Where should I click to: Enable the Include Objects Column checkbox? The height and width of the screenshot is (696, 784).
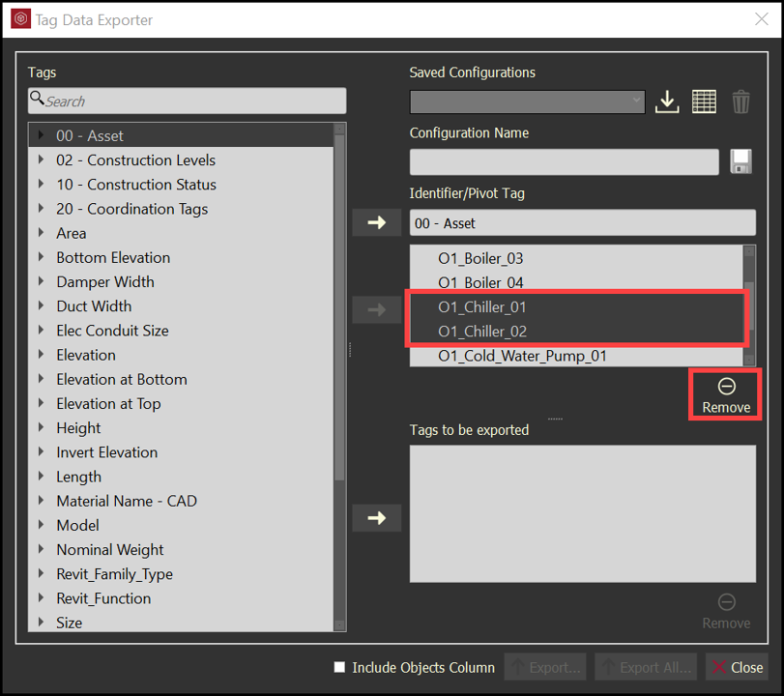339,667
